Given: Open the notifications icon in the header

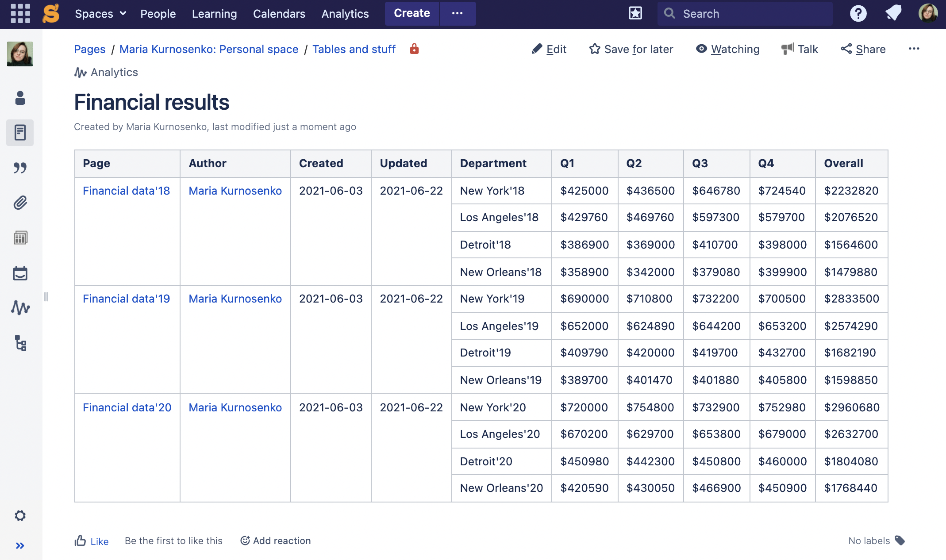Looking at the screenshot, I should point(893,14).
